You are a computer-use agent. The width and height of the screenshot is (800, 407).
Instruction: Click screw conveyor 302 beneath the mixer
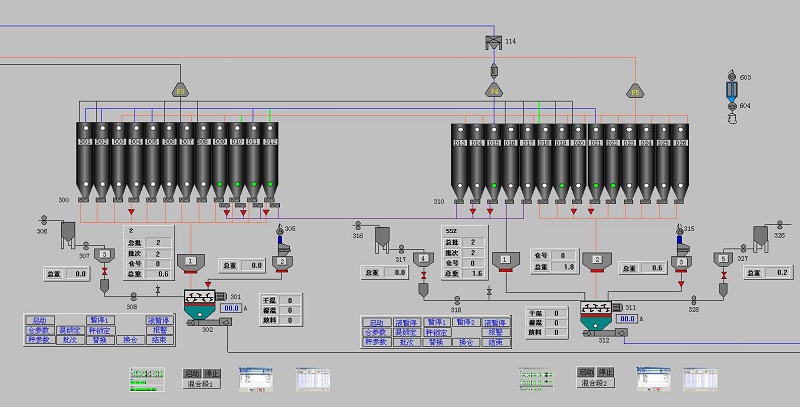(x=206, y=323)
